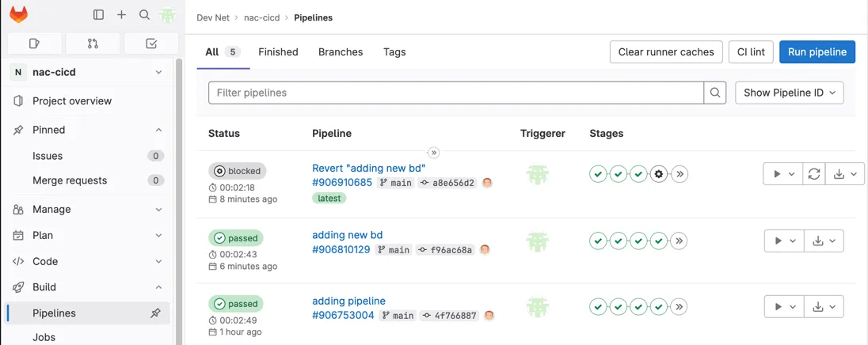Click the triggerer avatar for pipeline #906810129

[x=537, y=240]
